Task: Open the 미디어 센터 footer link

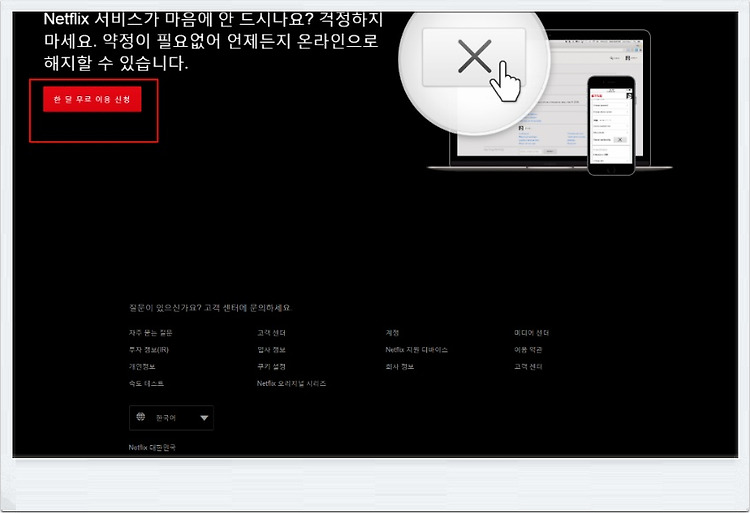Action: coord(531,333)
